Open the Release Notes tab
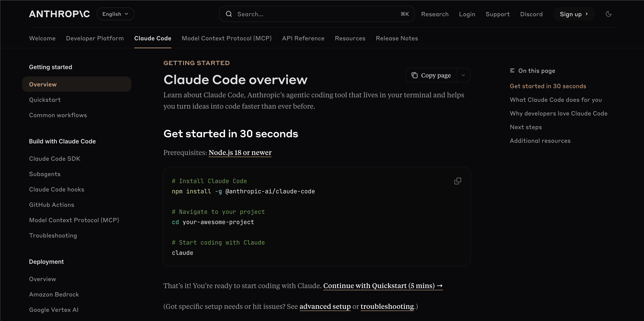This screenshot has width=644, height=321. pyautogui.click(x=397, y=38)
